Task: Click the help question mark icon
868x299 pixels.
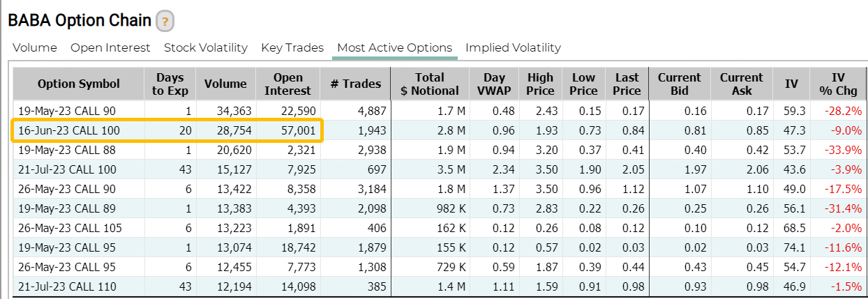Action: coord(165,22)
